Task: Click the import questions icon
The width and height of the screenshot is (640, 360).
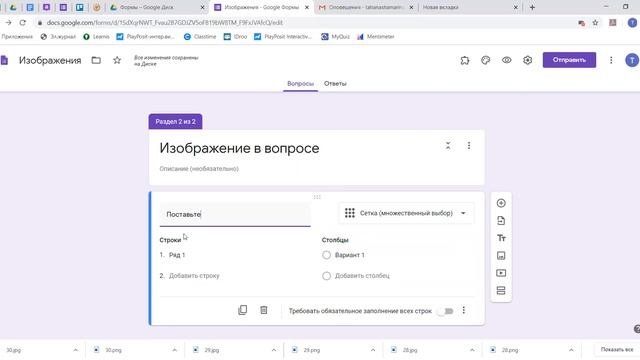Action: coord(501,221)
